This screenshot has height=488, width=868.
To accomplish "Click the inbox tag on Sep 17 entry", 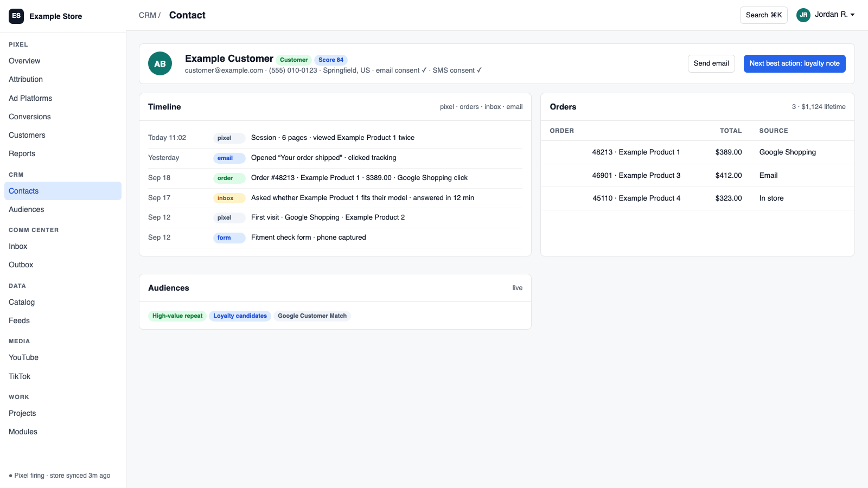I will click(229, 198).
